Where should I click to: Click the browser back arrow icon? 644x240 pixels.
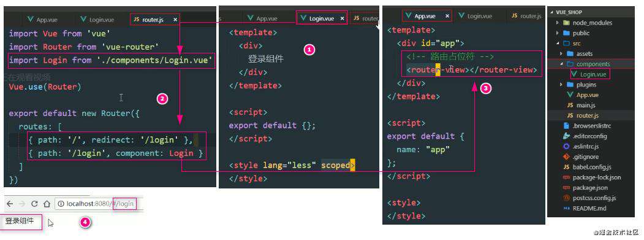[x=10, y=203]
